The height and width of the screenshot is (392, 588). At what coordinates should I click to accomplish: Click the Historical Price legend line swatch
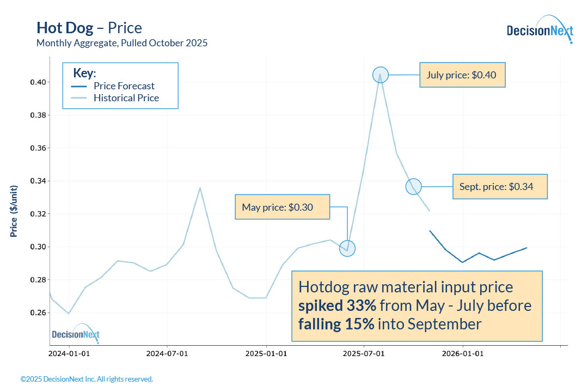click(x=80, y=99)
